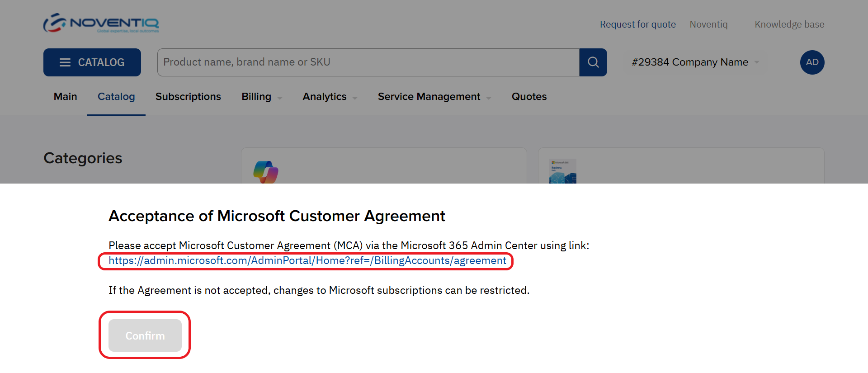This screenshot has width=868, height=373.
Task: Click the 'If the Agreement is not accepted' sentence
Action: [319, 290]
